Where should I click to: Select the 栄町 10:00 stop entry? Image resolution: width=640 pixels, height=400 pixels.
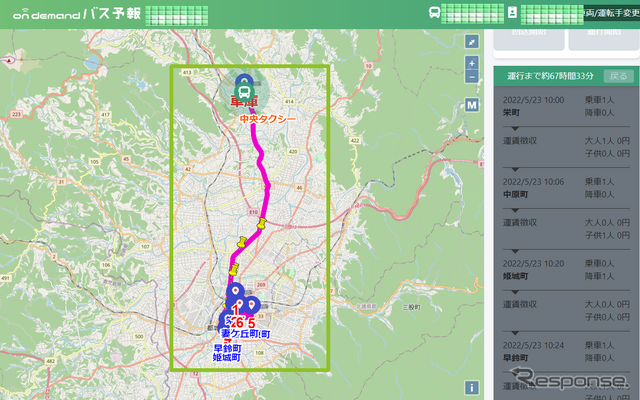[566, 106]
